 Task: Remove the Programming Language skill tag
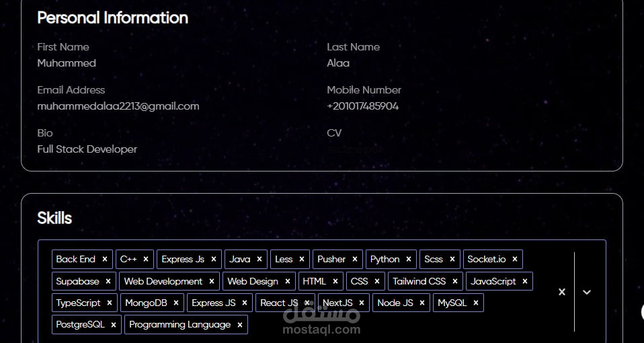(240, 325)
